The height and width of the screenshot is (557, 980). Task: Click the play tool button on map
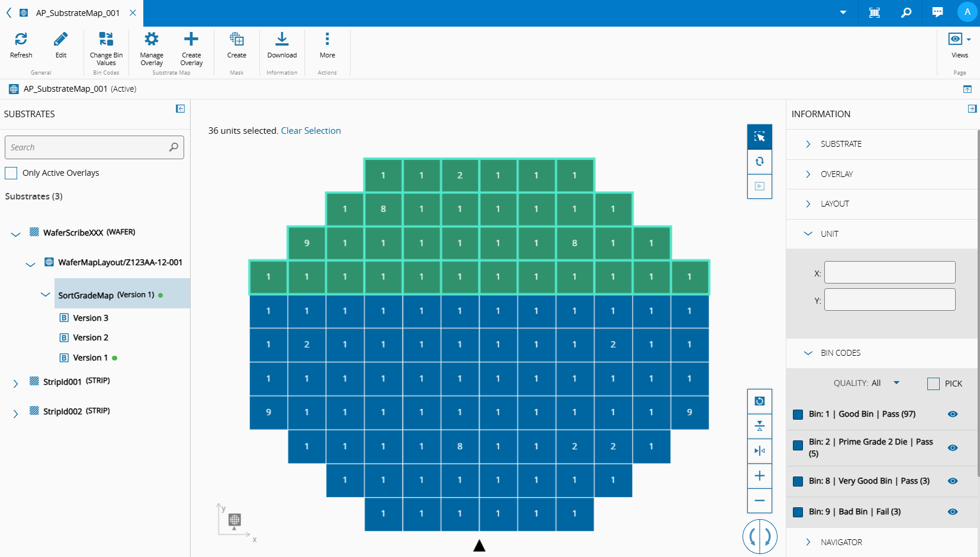[760, 186]
